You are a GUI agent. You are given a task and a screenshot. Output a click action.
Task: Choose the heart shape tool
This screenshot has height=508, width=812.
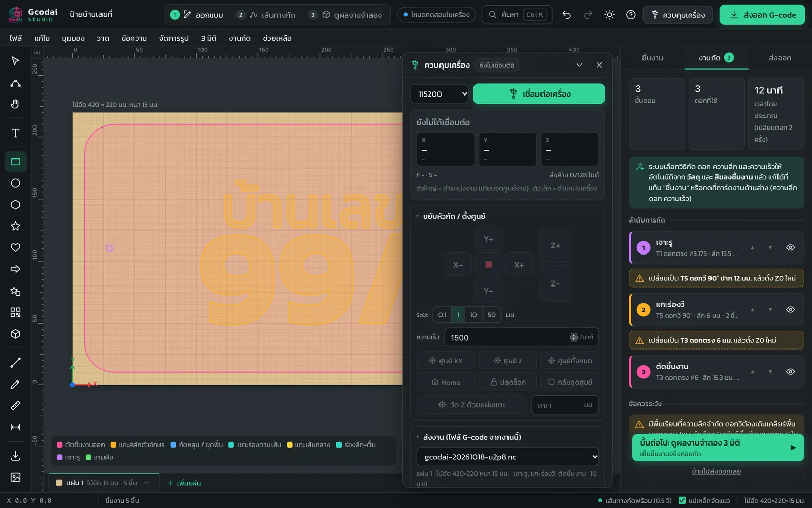15,247
